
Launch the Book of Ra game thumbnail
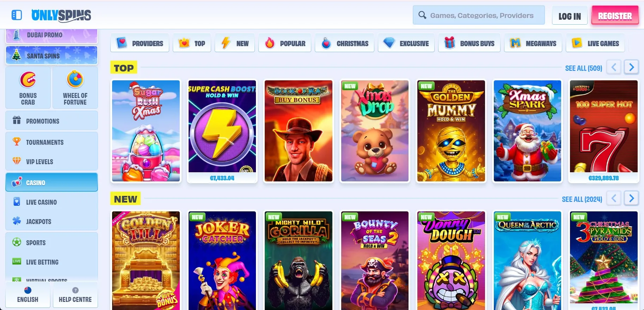pos(298,131)
